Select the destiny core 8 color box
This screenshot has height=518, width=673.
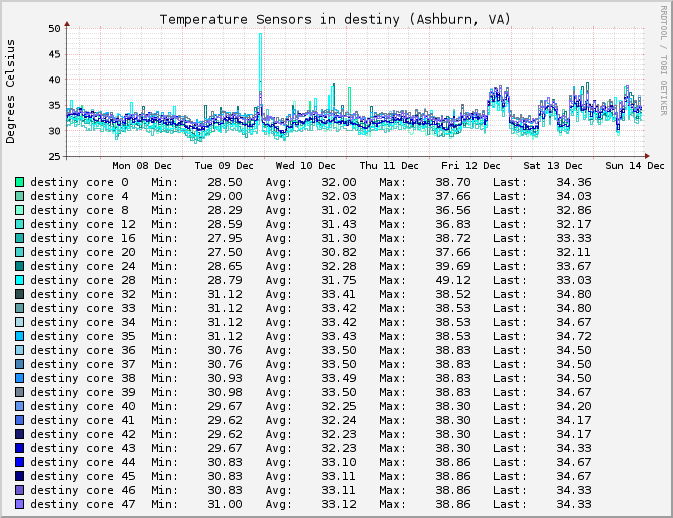point(19,210)
